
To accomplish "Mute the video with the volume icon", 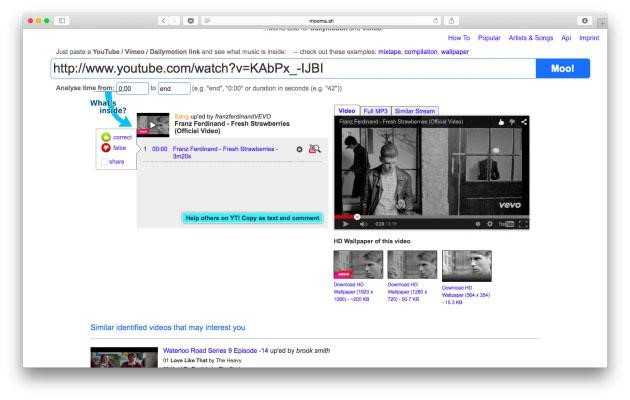I will [x=363, y=224].
